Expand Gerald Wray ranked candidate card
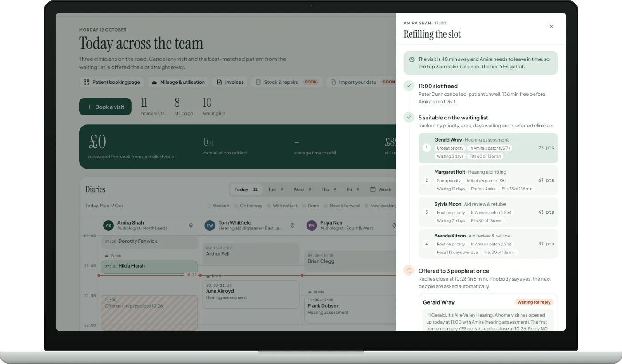This screenshot has height=364, width=622. 488,148
